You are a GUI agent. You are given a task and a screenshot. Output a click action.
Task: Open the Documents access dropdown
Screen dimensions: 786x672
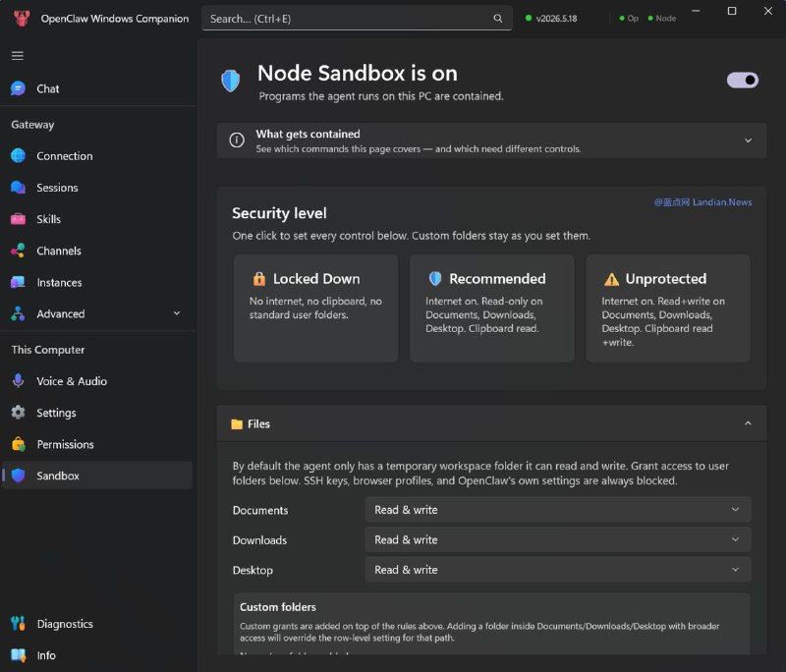[558, 510]
